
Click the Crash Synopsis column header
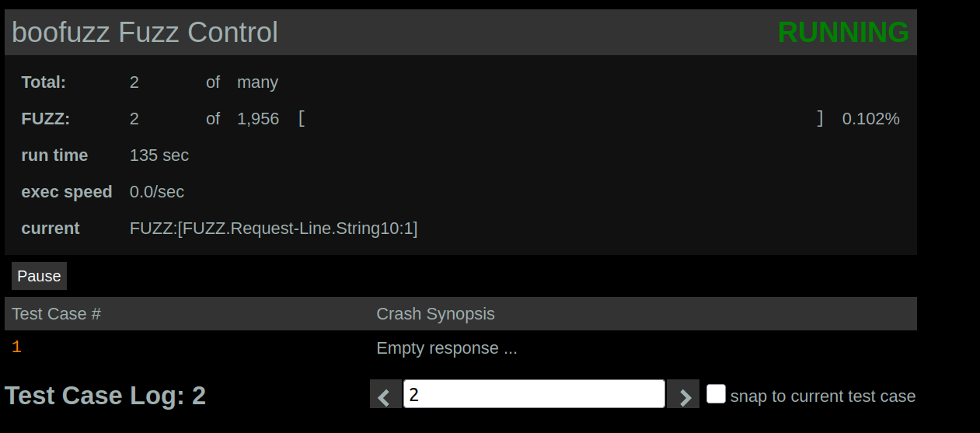pos(435,314)
